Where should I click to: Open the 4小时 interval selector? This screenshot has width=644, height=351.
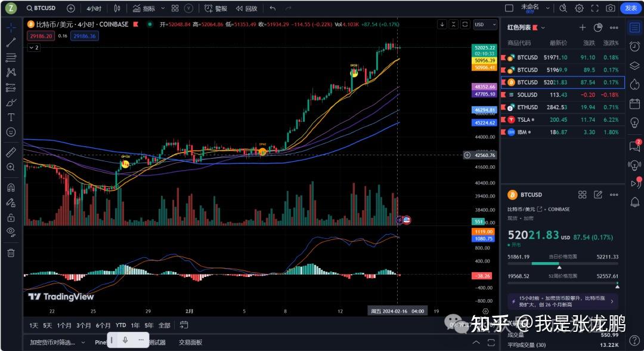[94, 8]
